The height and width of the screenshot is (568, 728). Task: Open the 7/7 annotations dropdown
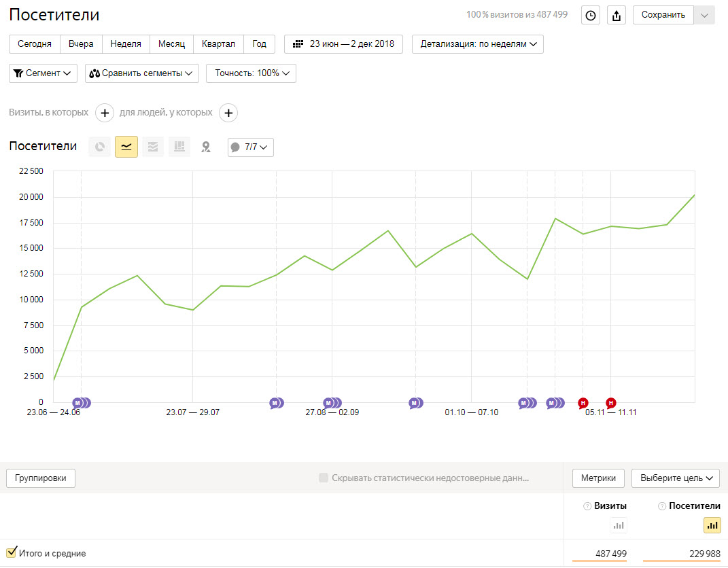[x=251, y=147]
